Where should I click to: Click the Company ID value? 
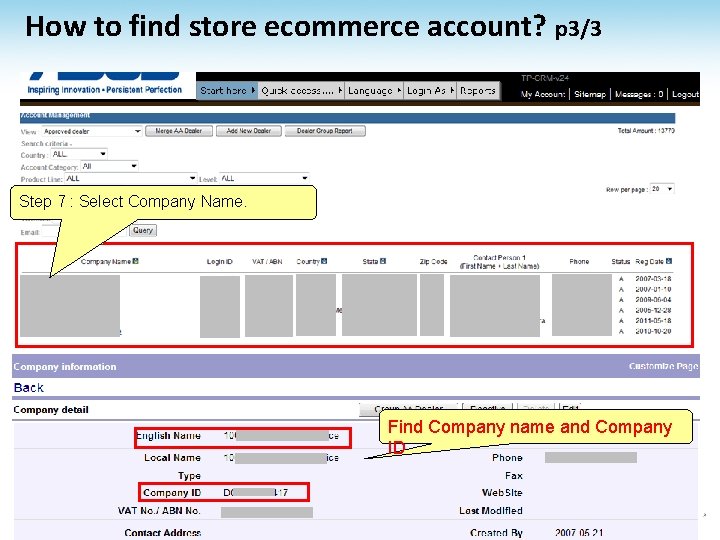click(255, 493)
